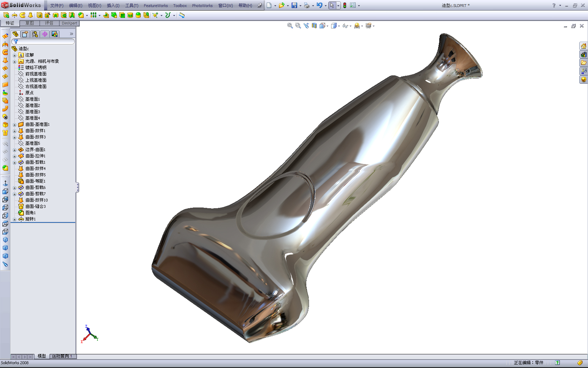Expand the 边界-曲面1 feature node
588x368 pixels.
(14, 150)
